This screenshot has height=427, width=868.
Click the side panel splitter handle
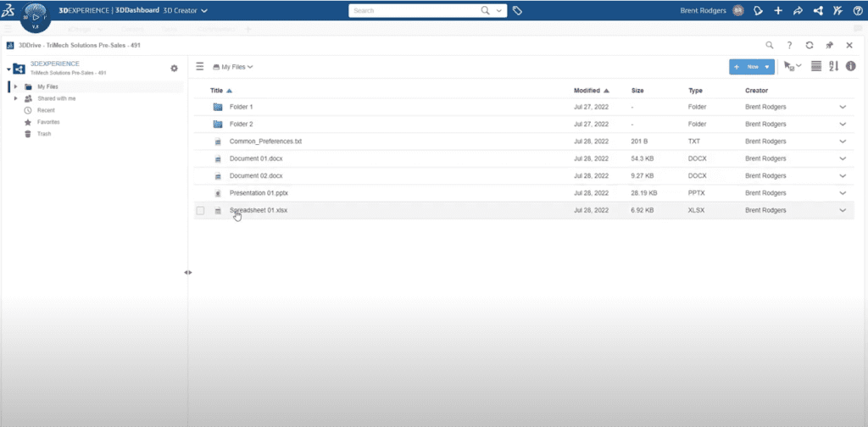tap(188, 272)
